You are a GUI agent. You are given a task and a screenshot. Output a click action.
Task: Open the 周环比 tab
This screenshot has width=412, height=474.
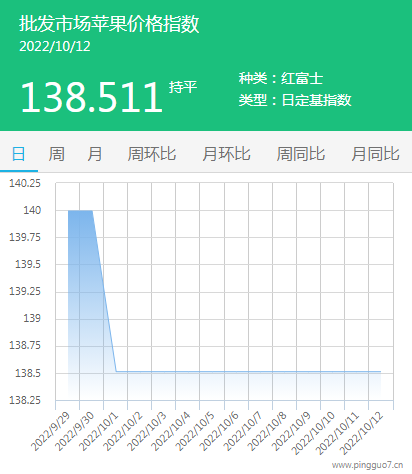tap(152, 154)
